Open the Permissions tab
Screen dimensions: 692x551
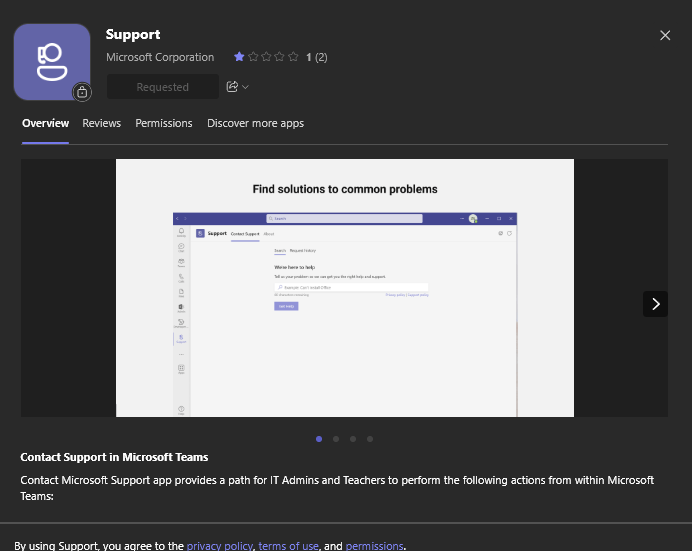tap(164, 123)
